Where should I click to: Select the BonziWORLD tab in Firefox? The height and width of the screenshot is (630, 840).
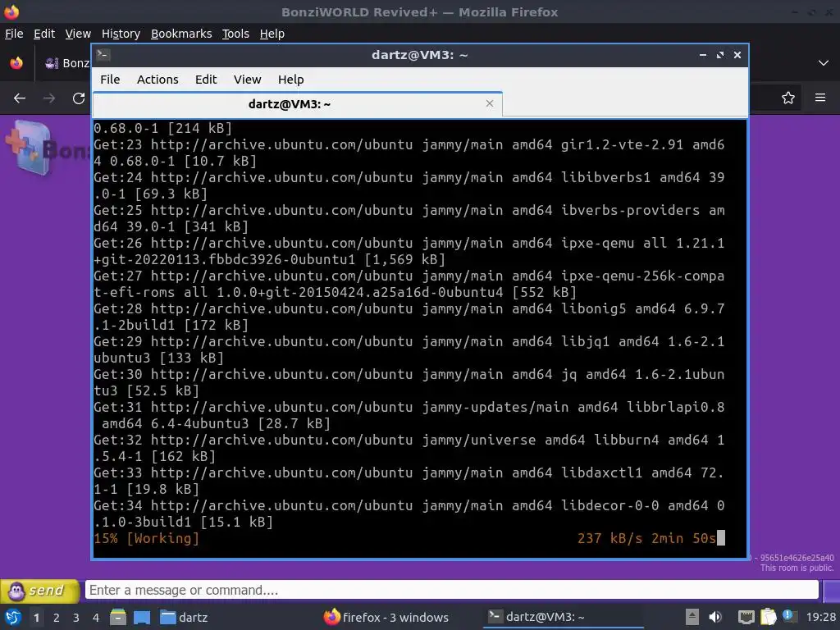[x=67, y=63]
